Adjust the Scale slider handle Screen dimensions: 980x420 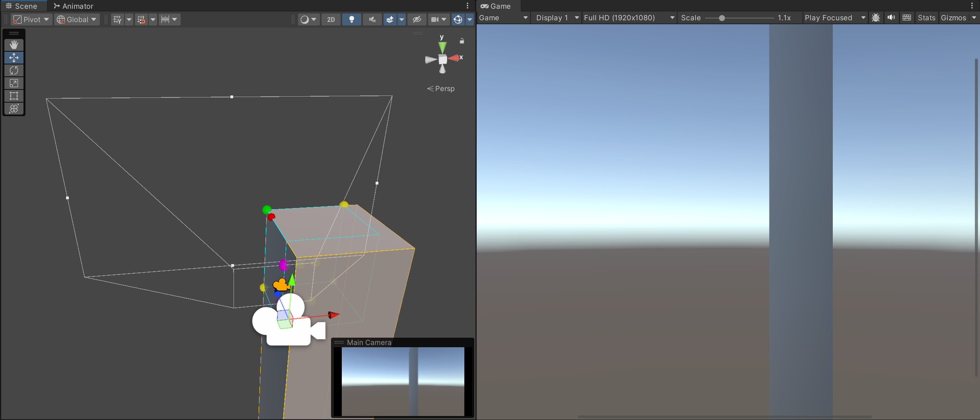pos(722,18)
